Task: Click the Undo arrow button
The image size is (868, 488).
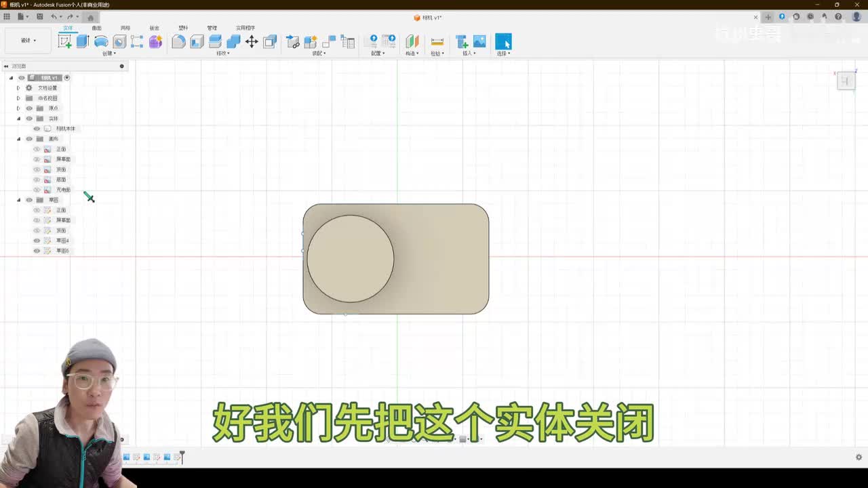Action: pyautogui.click(x=54, y=17)
